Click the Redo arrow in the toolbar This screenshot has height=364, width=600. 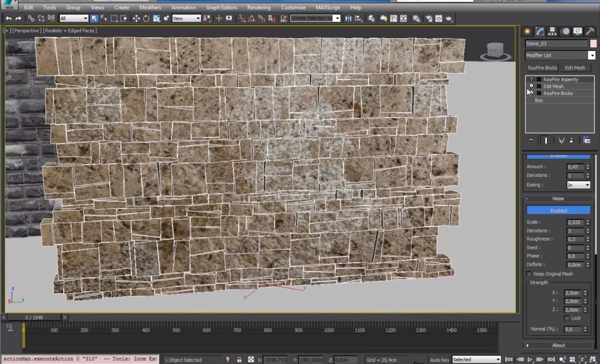(18, 18)
